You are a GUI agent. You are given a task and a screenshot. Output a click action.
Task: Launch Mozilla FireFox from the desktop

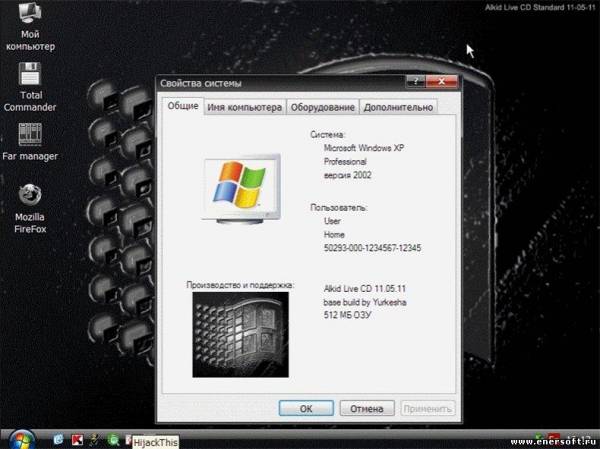pyautogui.click(x=30, y=209)
